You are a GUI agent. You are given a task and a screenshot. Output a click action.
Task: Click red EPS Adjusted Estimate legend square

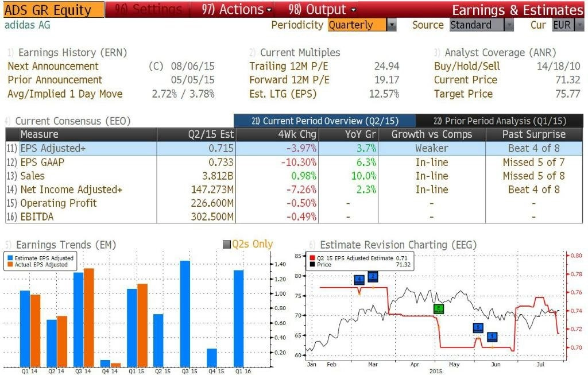(312, 258)
